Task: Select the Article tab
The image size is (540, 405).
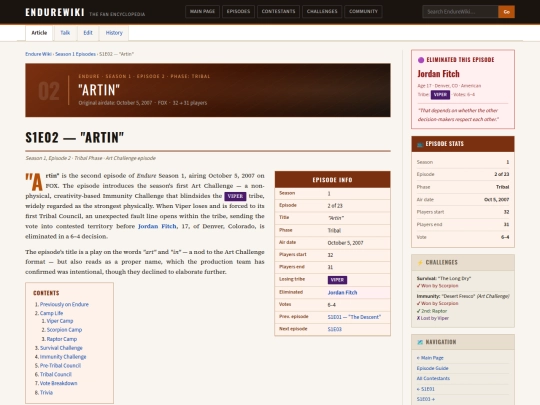Action: click(x=39, y=33)
